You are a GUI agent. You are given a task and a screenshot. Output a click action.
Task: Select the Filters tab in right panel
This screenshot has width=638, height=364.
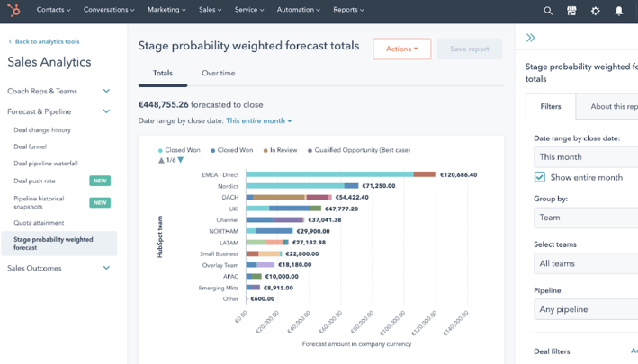551,106
